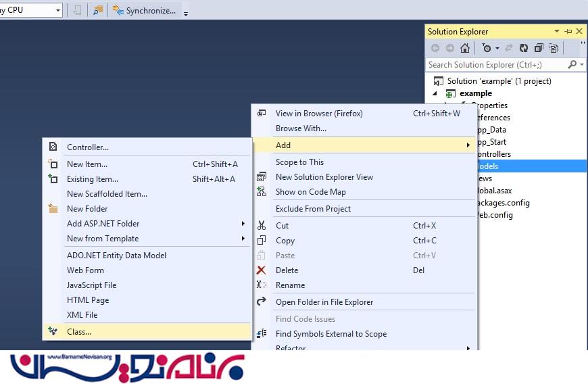The width and height of the screenshot is (588, 384).
Task: Click the Collapse All icon in Solution Explorer
Action: [x=539, y=48]
